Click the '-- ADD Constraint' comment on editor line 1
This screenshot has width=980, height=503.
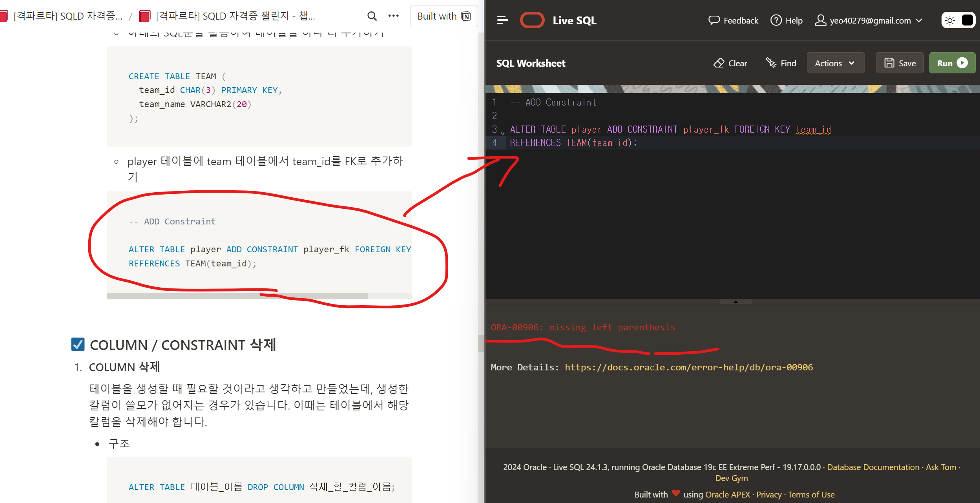tap(553, 102)
